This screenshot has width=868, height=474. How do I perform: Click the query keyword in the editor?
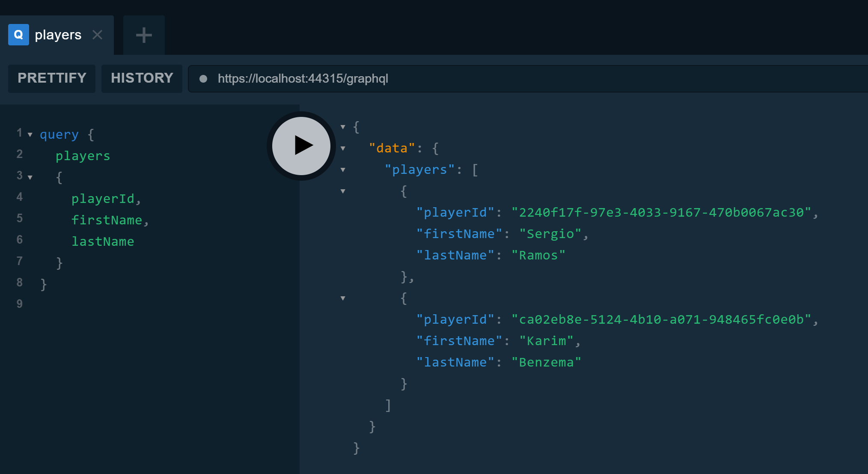[59, 135]
